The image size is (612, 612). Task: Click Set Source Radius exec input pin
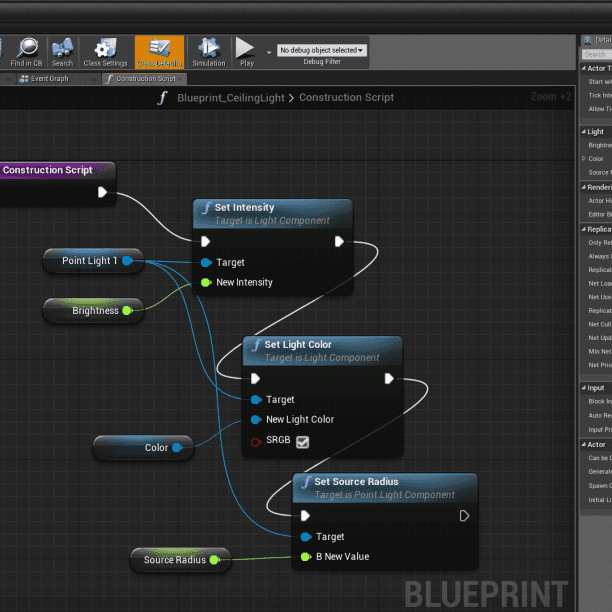pyautogui.click(x=305, y=516)
